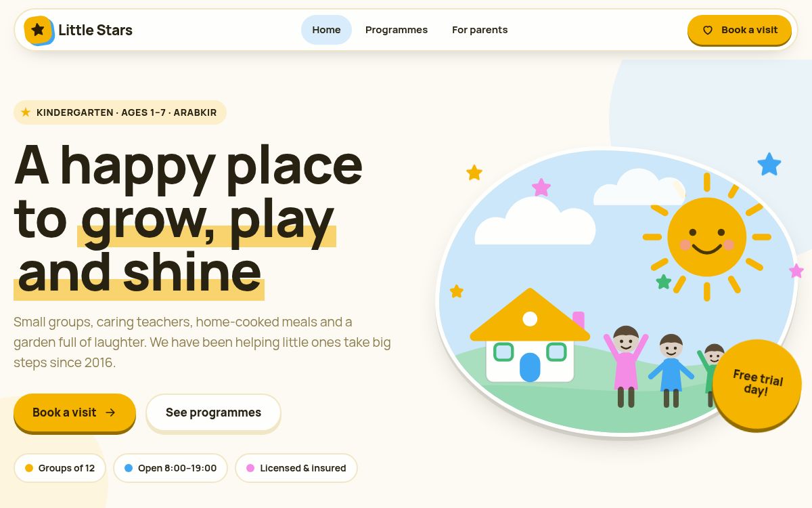Click the pink star above the cloud
This screenshot has width=812, height=508.
click(x=541, y=188)
